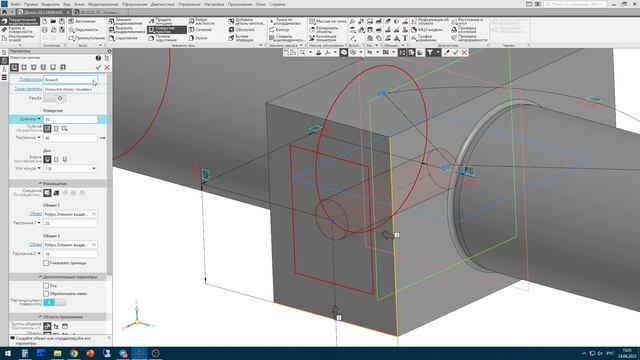This screenshot has width=640, height=360.
Task: Open the filter dropdown arrow in viewport toolbar
Action: coord(438,52)
